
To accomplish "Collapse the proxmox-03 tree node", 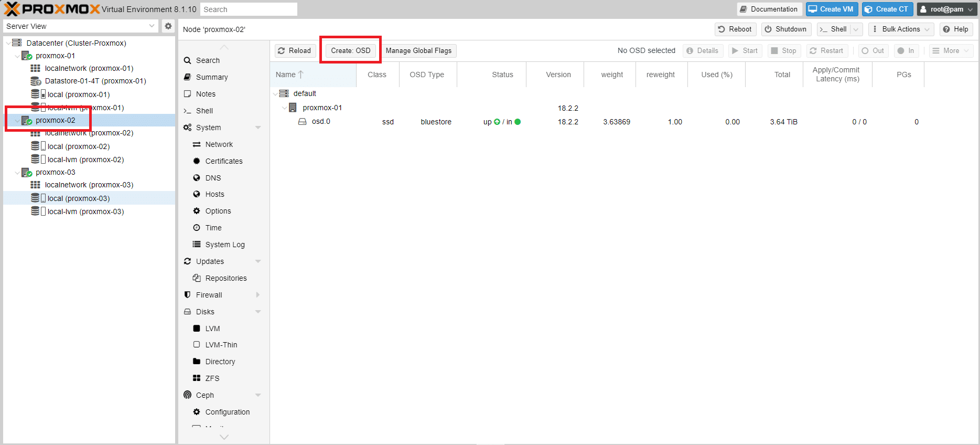I will point(17,172).
